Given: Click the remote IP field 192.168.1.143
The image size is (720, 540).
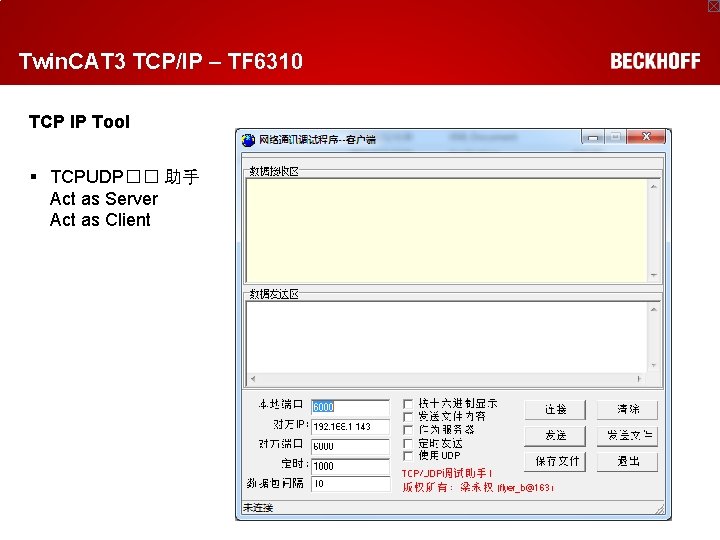Looking at the screenshot, I should (350, 427).
